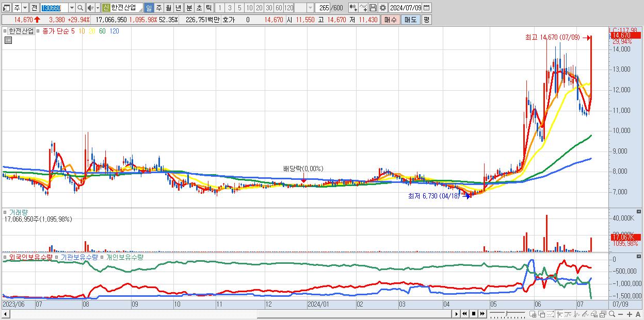644x320 pixels.
Task: Open the calendar date picker icon
Action: coord(427,8)
